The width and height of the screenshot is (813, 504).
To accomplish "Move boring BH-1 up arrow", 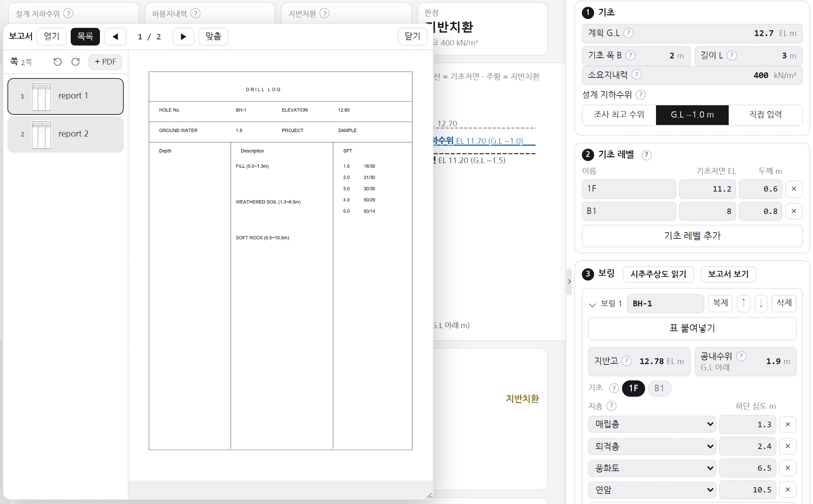I will 744,303.
